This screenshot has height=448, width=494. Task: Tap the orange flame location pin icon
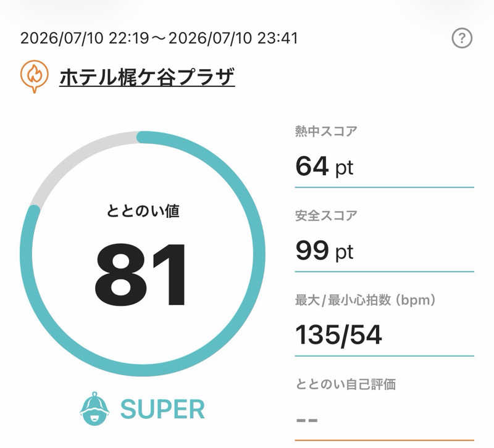pos(35,76)
